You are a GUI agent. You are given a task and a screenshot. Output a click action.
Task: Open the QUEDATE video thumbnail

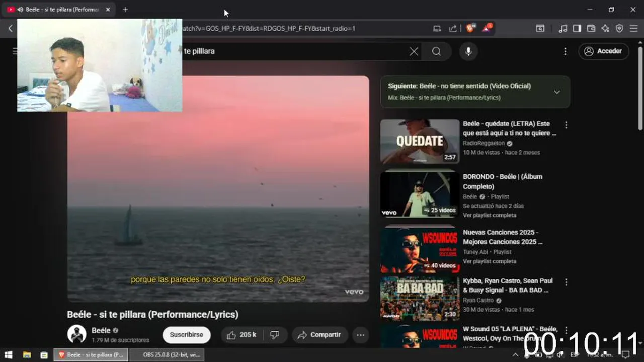click(x=420, y=142)
